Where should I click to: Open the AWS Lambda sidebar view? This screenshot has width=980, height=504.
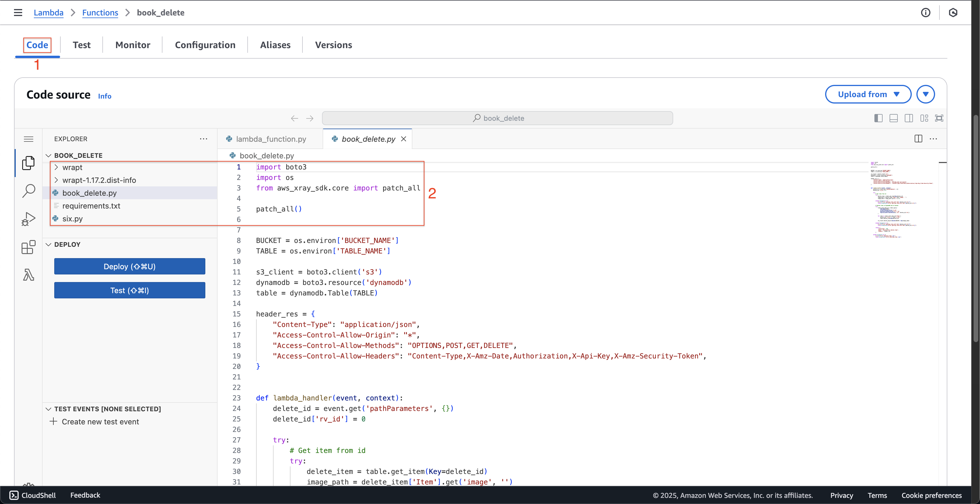pyautogui.click(x=29, y=275)
